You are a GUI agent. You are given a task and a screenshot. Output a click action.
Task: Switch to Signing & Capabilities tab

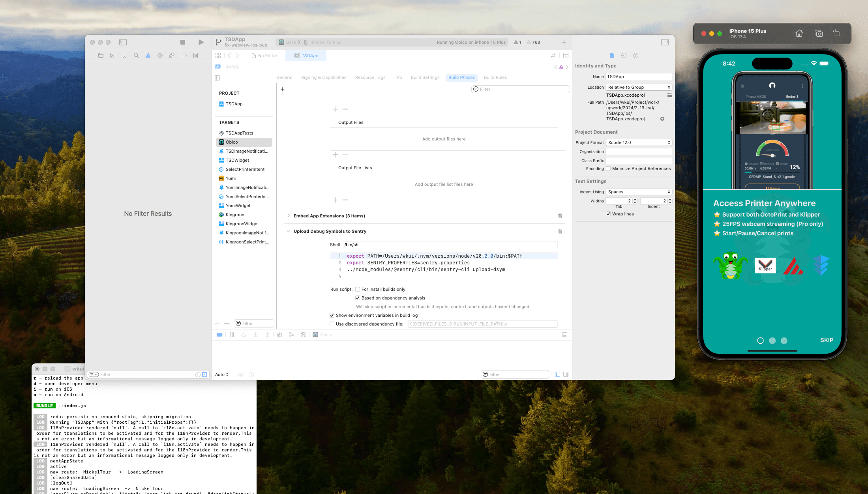(324, 77)
